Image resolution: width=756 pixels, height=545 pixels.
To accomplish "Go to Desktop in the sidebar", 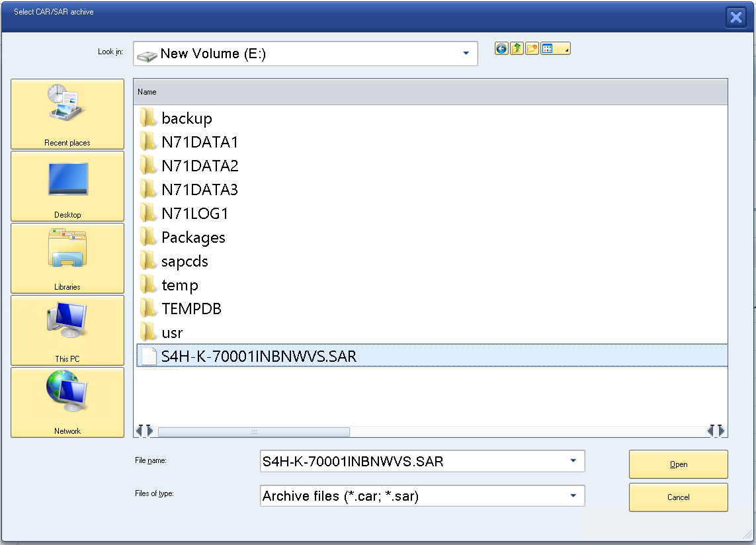I will (x=67, y=187).
